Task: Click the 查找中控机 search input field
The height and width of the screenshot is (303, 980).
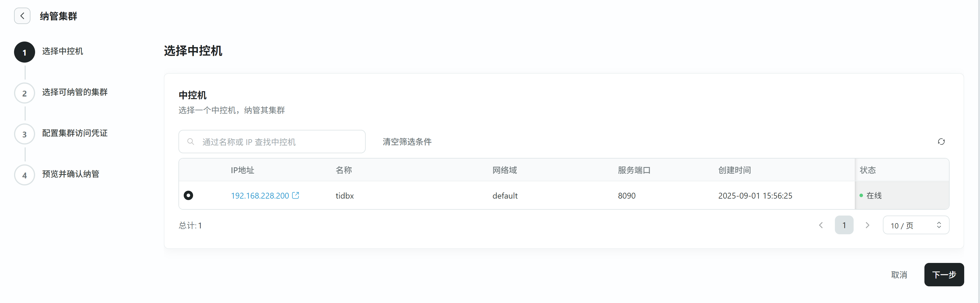Action: [278, 142]
